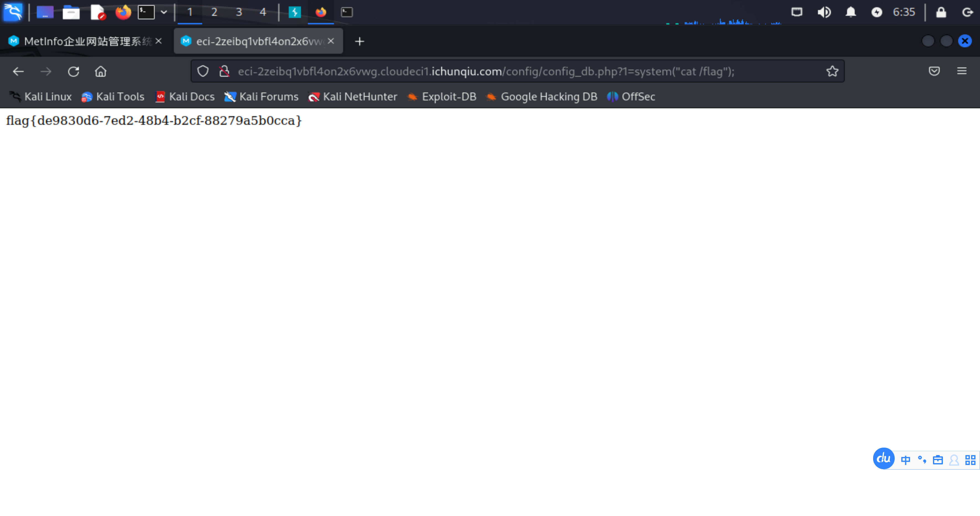Select the teal lightning app in taskbar
The width and height of the screenshot is (980, 516).
pos(295,12)
